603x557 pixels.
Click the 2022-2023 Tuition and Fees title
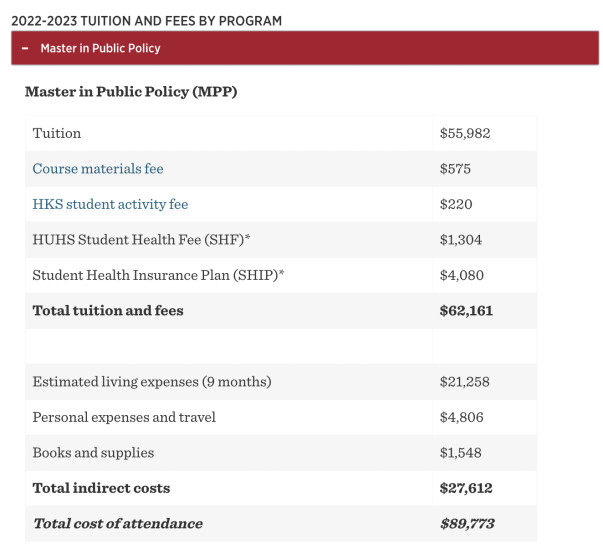coord(147,21)
